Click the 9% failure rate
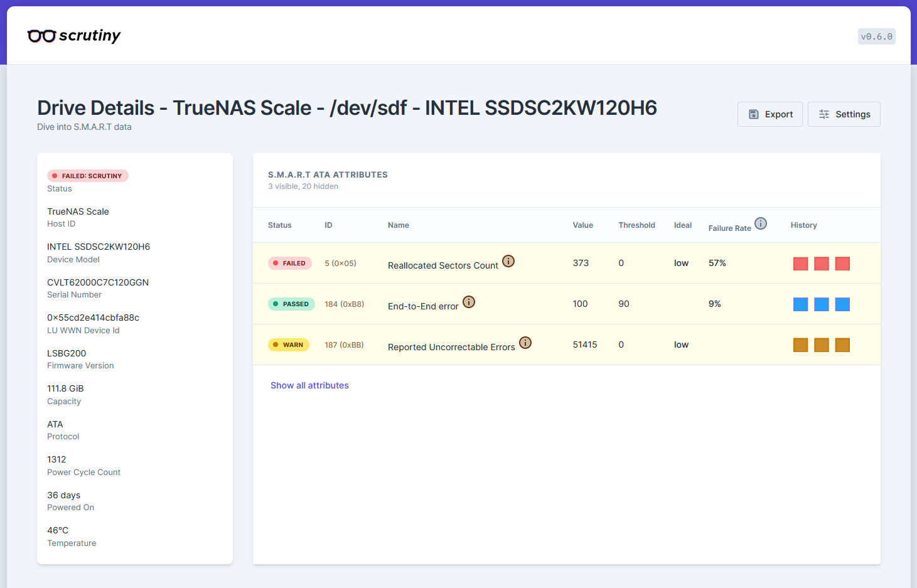 coord(715,304)
